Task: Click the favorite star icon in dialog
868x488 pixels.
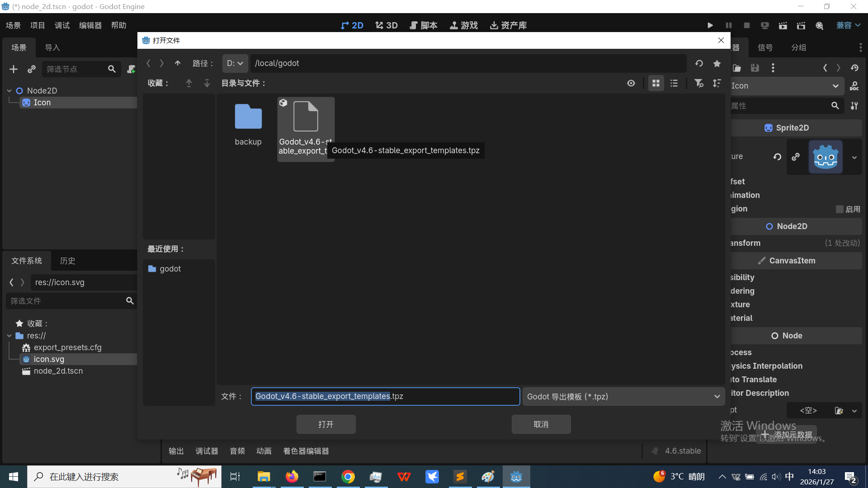Action: pyautogui.click(x=717, y=63)
